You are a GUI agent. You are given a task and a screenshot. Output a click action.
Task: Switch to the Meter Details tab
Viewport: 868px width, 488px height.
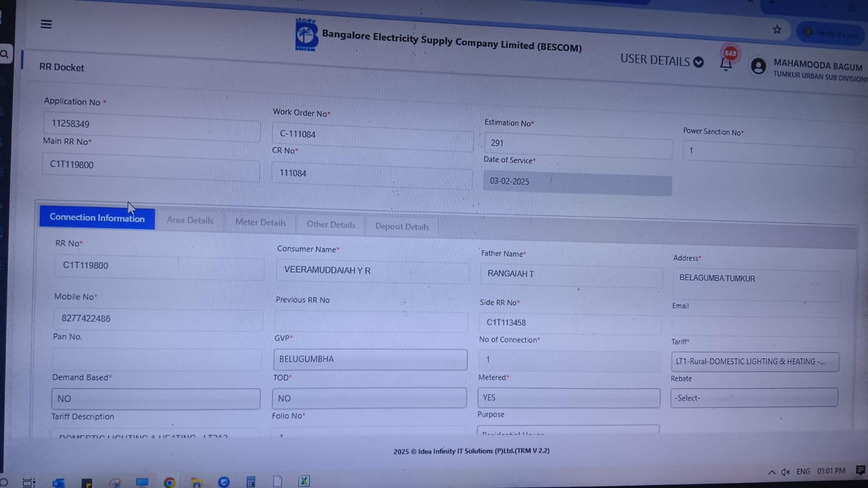click(261, 223)
